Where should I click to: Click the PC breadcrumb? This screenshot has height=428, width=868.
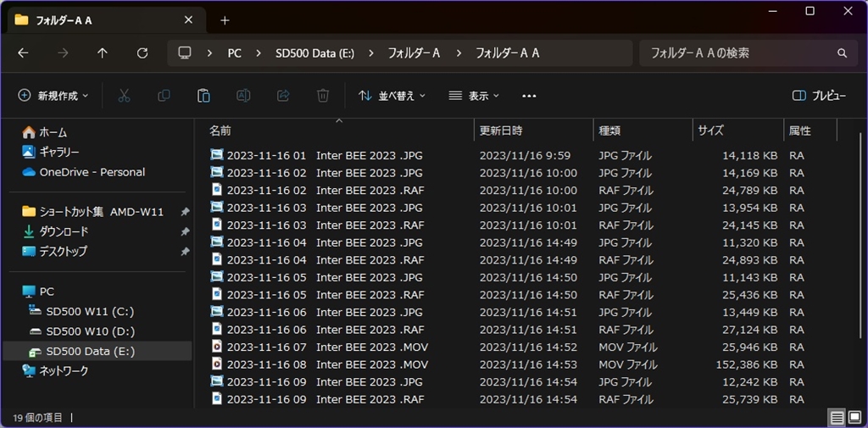pyautogui.click(x=234, y=53)
